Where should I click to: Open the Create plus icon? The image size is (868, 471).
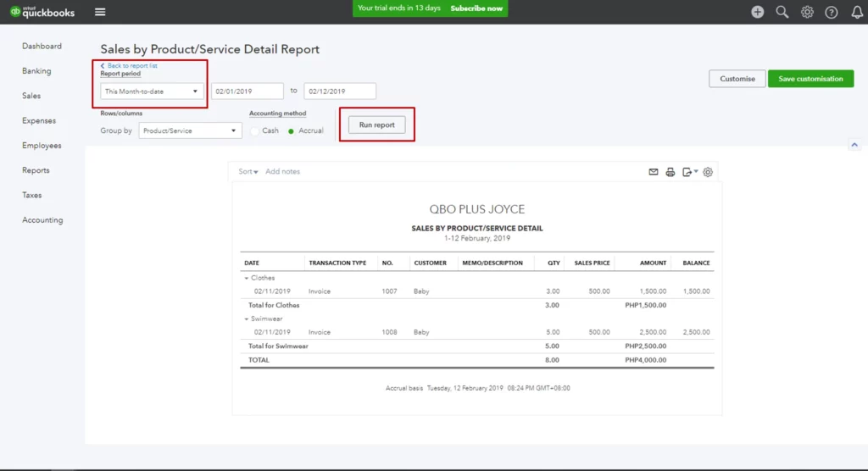click(757, 12)
